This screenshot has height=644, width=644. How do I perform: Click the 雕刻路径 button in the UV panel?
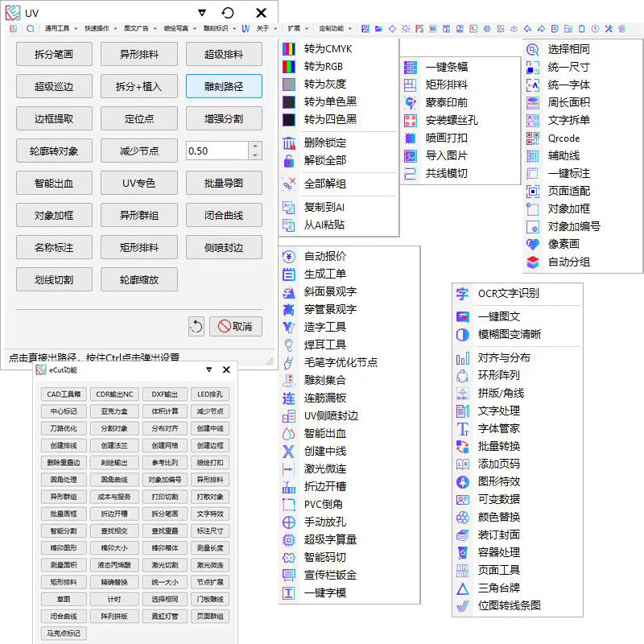(224, 86)
